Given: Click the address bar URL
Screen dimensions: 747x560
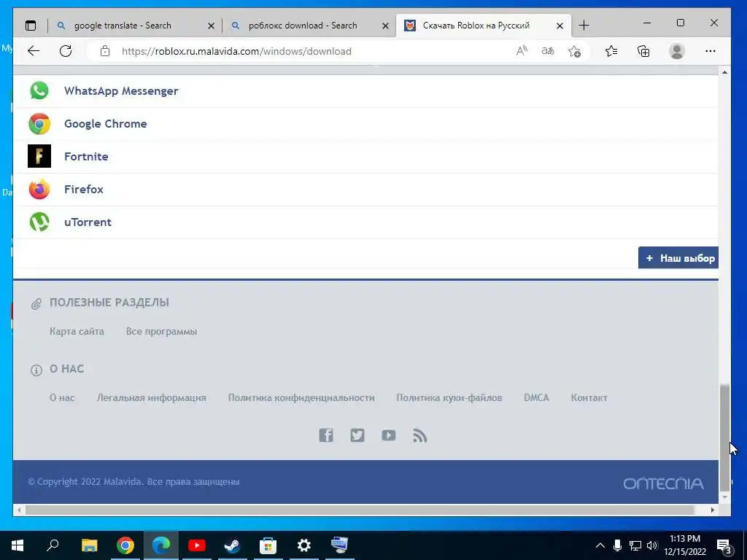Looking at the screenshot, I should [236, 52].
